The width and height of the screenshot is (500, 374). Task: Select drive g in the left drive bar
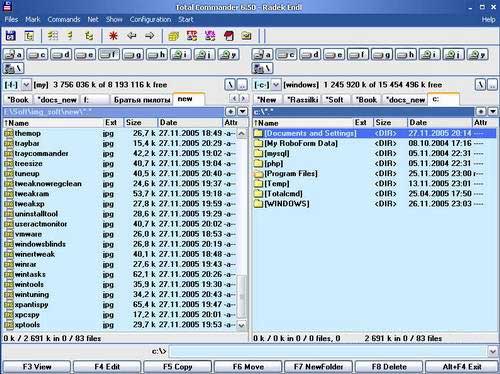[x=133, y=54]
